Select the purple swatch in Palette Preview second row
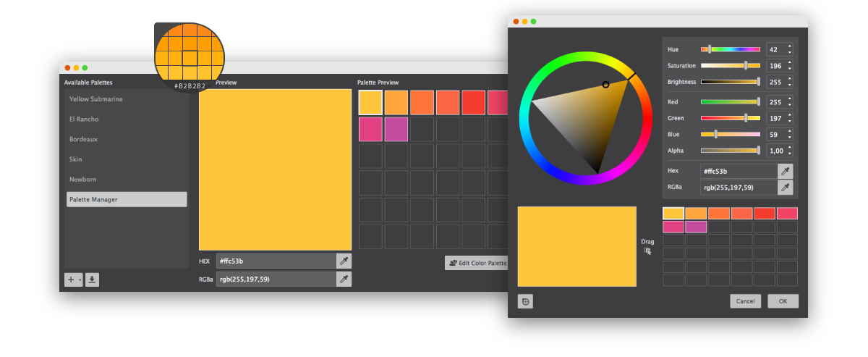The width and height of the screenshot is (868, 357). (396, 129)
